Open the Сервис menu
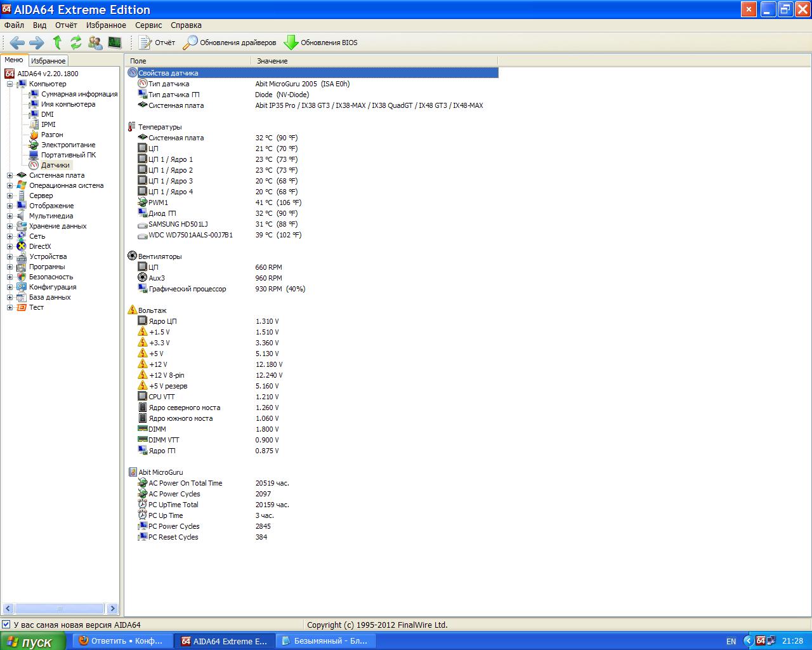The image size is (812, 650). 148,25
